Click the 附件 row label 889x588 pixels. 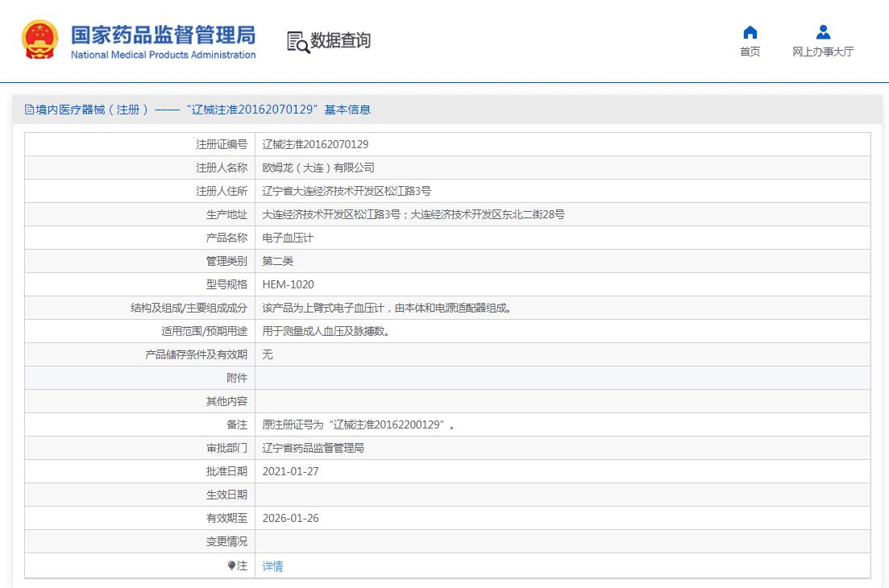237,378
